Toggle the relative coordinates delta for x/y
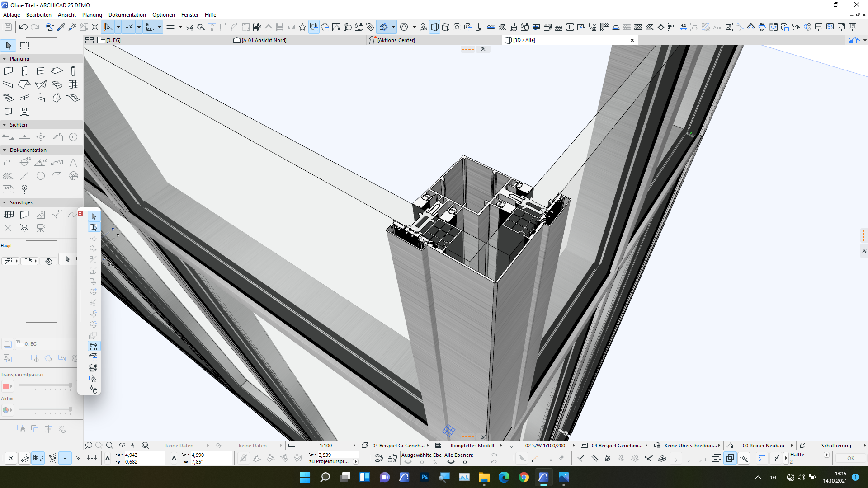Viewport: 868px width, 488px height. [x=108, y=458]
